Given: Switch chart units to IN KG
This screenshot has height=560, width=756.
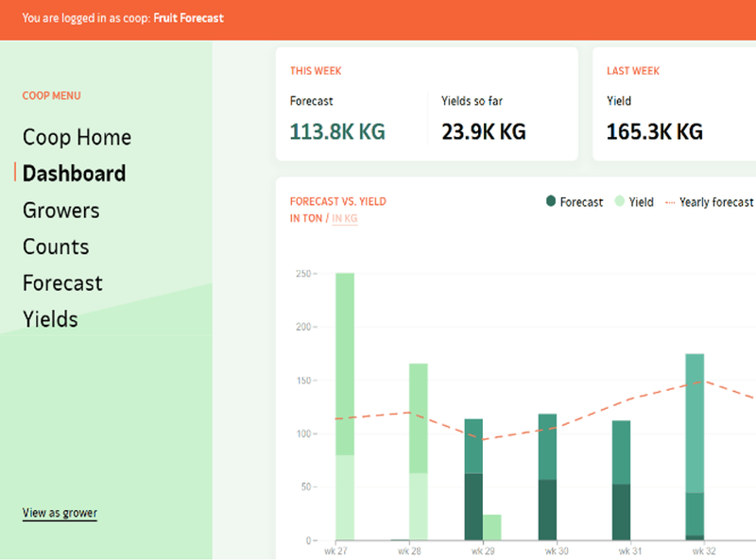Looking at the screenshot, I should point(345,218).
